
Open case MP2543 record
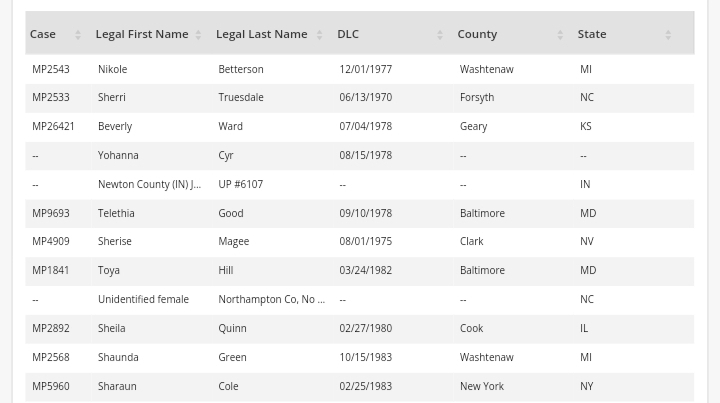[x=51, y=69]
